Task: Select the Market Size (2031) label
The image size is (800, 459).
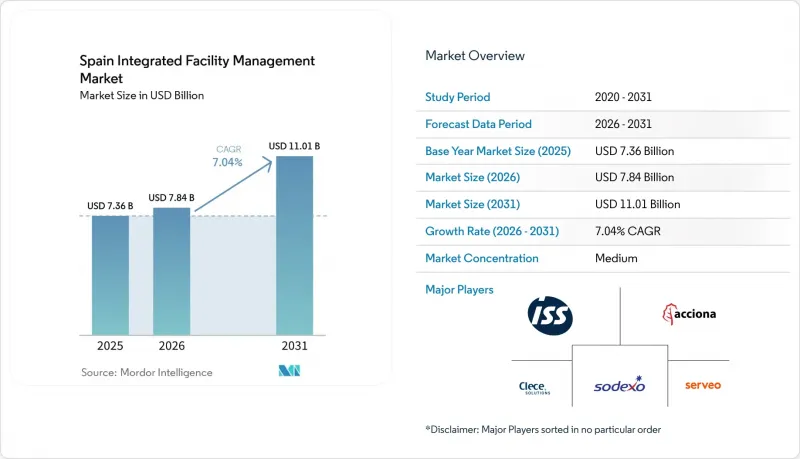Action: pyautogui.click(x=472, y=204)
